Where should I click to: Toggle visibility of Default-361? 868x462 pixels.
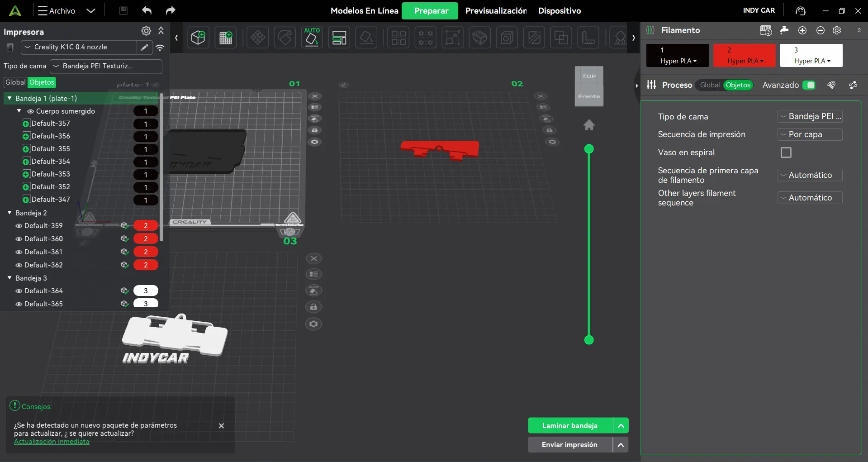pos(19,252)
